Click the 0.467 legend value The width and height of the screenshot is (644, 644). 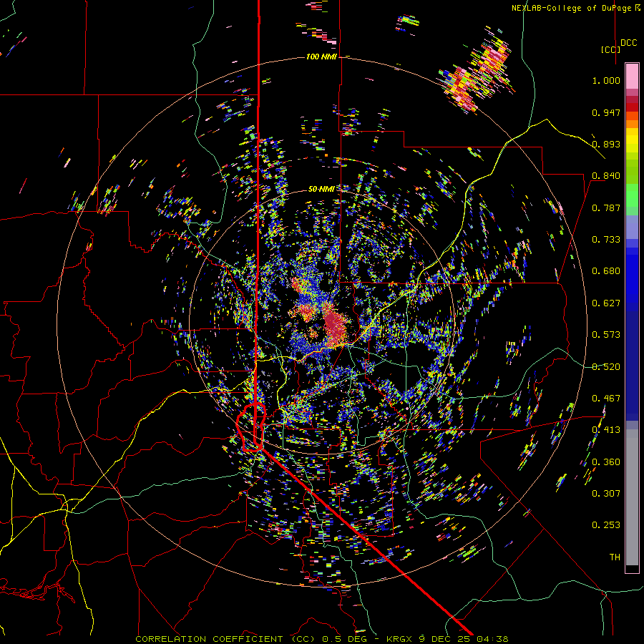coord(606,399)
